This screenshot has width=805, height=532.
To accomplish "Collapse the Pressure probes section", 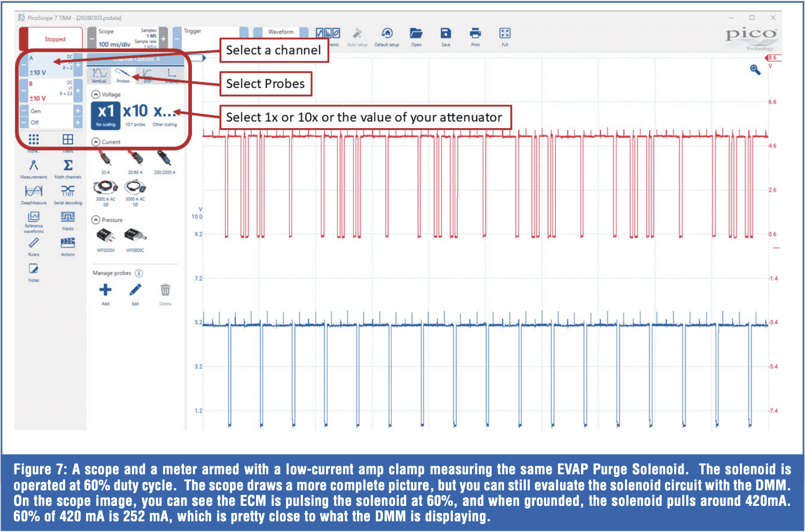I will [x=96, y=220].
